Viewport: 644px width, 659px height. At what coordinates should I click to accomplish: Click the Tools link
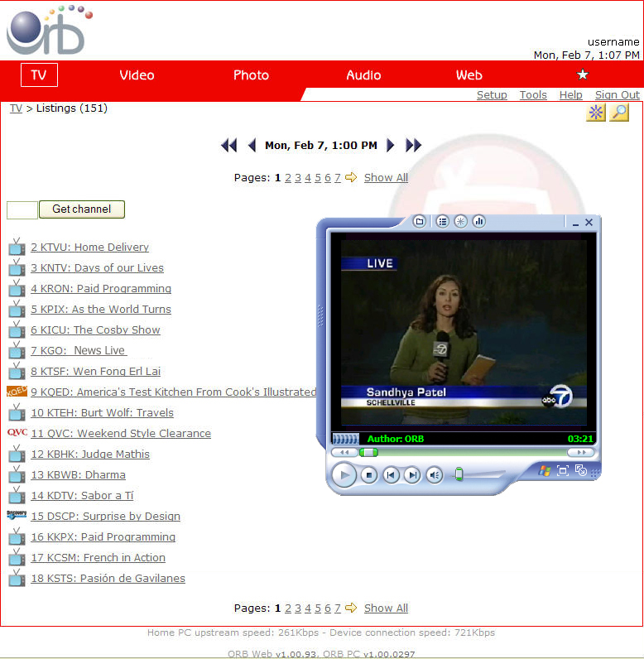(x=533, y=95)
